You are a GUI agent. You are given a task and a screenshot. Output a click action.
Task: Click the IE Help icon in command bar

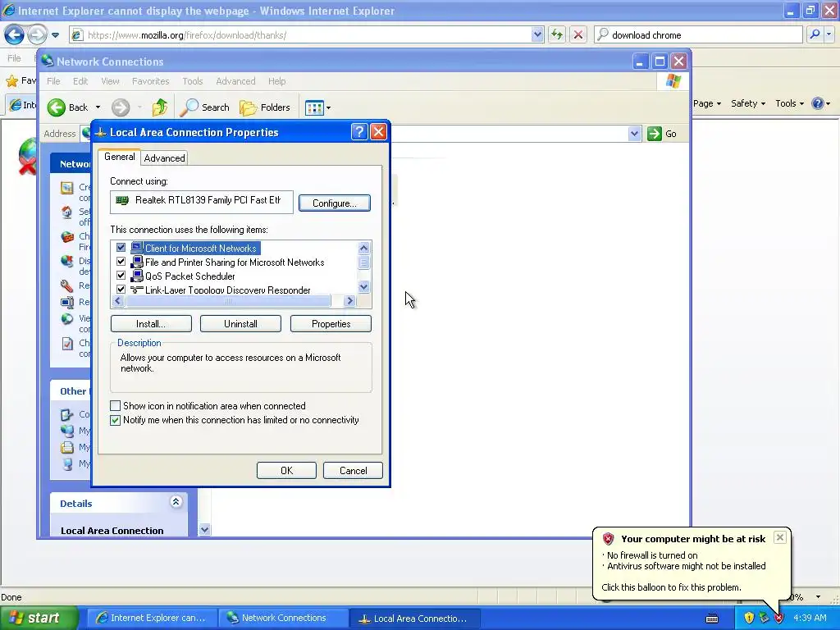pos(818,103)
